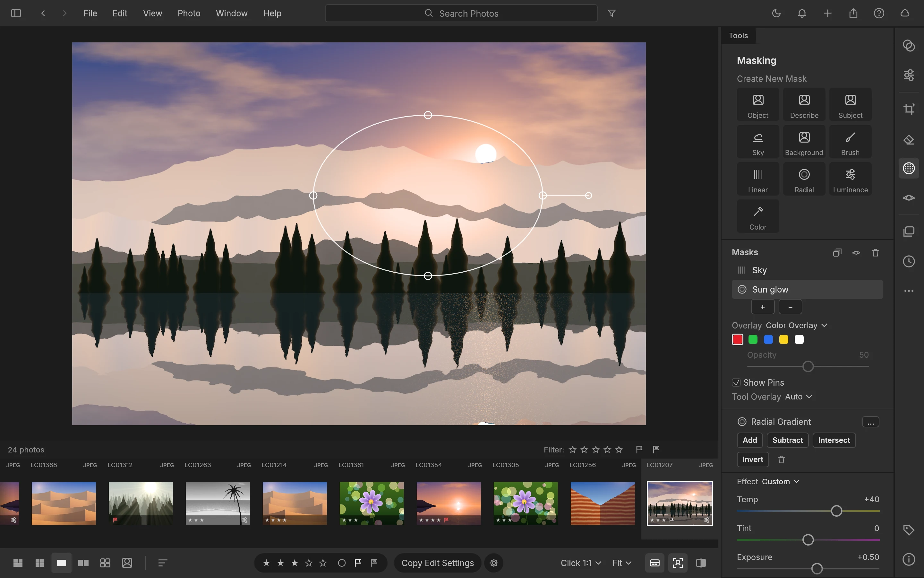Image resolution: width=924 pixels, height=578 pixels.
Task: Click the Subtract button
Action: click(x=787, y=440)
